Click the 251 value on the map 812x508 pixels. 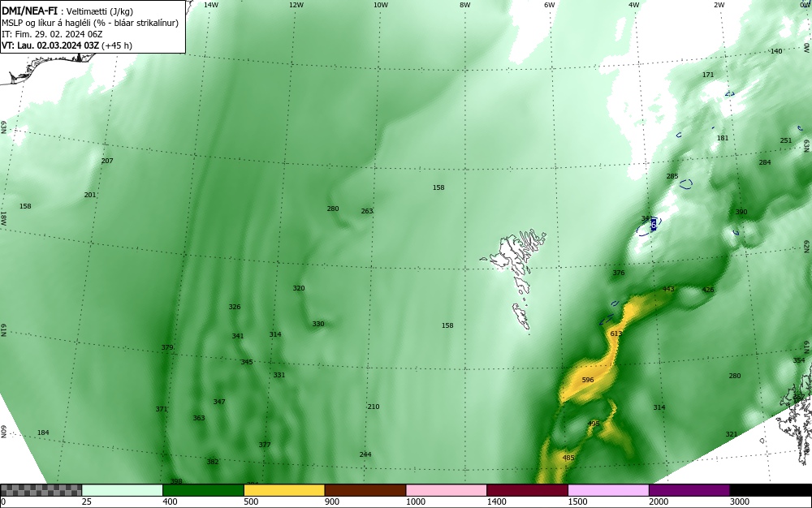pos(786,140)
